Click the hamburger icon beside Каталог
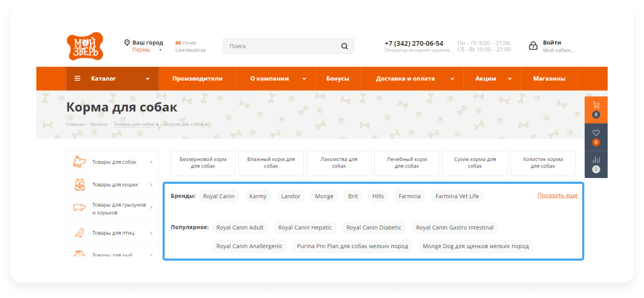This screenshot has width=644, height=298. pos(77,78)
